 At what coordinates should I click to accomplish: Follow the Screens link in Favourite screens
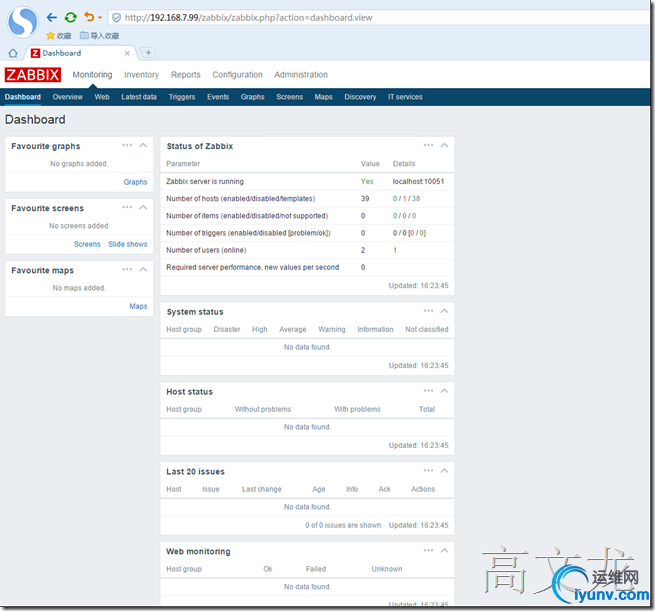pyautogui.click(x=87, y=244)
